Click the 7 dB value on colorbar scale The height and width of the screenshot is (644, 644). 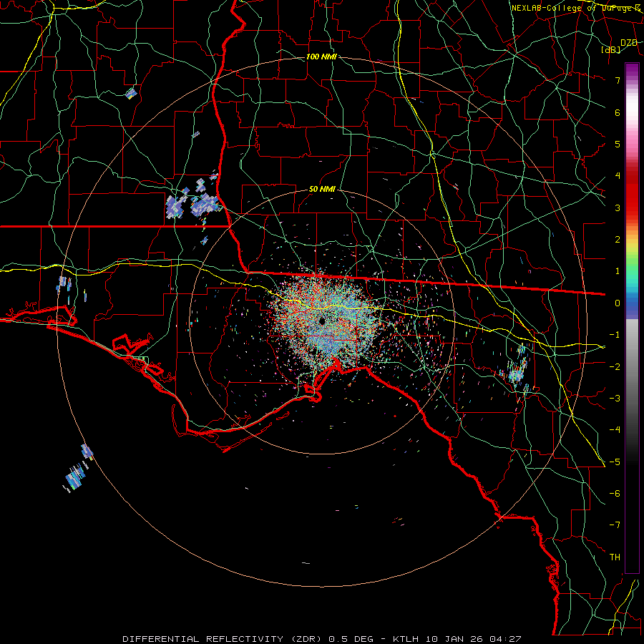point(618,80)
